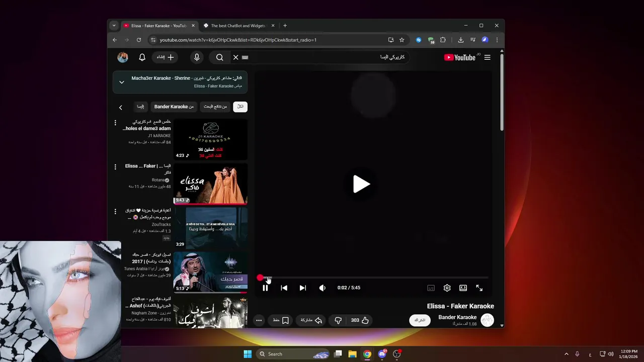Viewport: 644px width, 362px height.
Task: Skip to the next video
Action: tap(302, 288)
